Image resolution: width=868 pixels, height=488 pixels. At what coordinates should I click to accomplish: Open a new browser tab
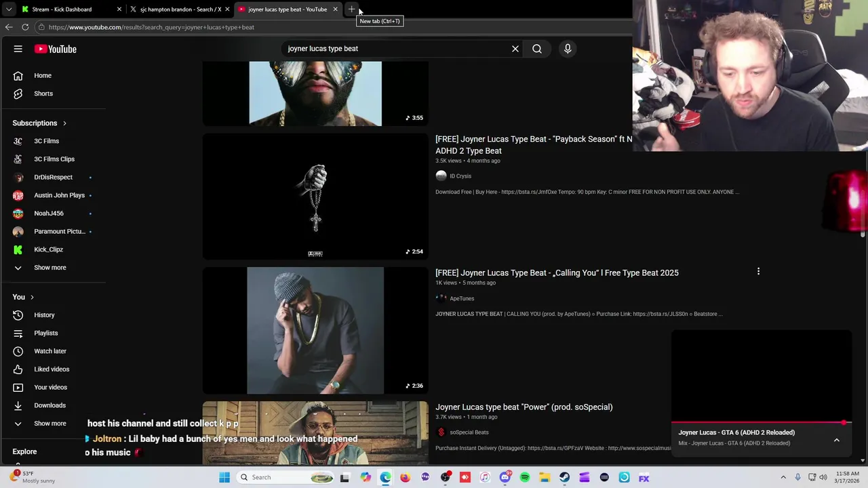point(351,9)
